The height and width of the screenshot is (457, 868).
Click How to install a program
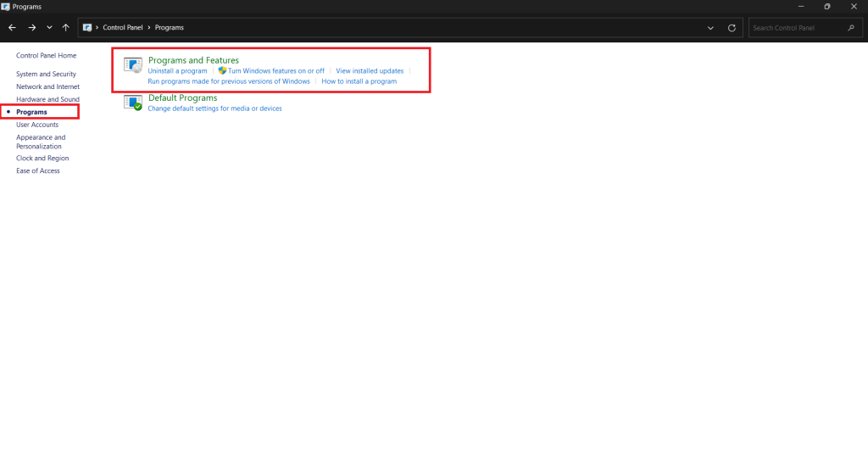359,81
